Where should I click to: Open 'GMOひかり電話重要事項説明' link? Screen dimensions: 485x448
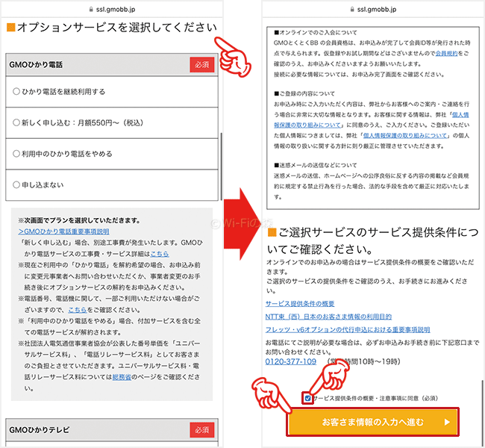[x=63, y=231]
